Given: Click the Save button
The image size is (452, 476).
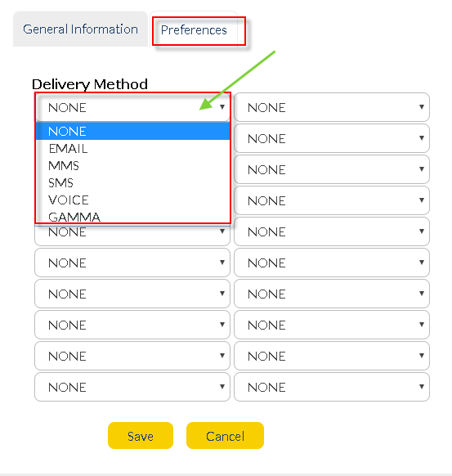Looking at the screenshot, I should (141, 436).
